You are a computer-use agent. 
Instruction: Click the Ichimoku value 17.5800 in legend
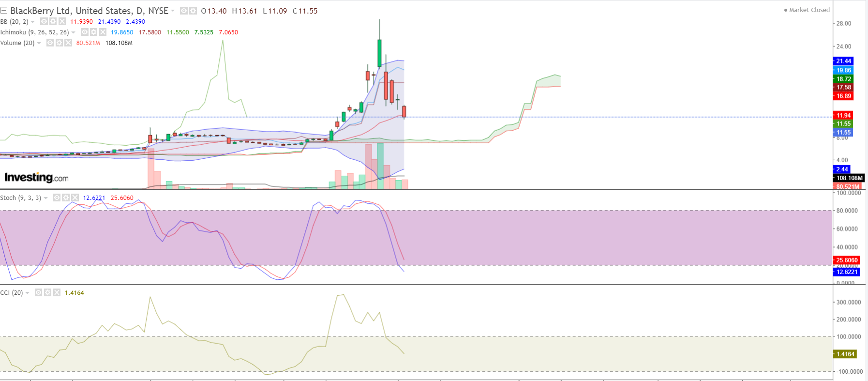(150, 32)
